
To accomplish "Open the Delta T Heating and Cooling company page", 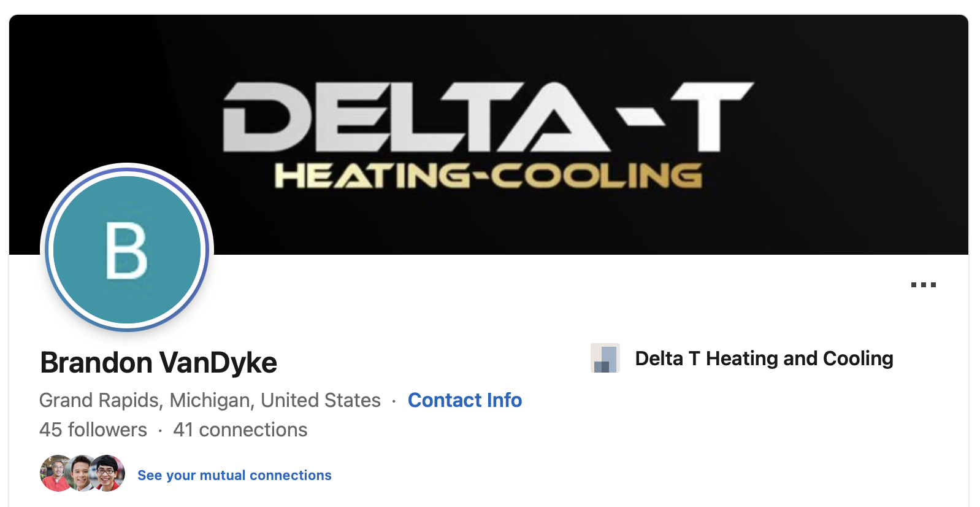I will (764, 358).
